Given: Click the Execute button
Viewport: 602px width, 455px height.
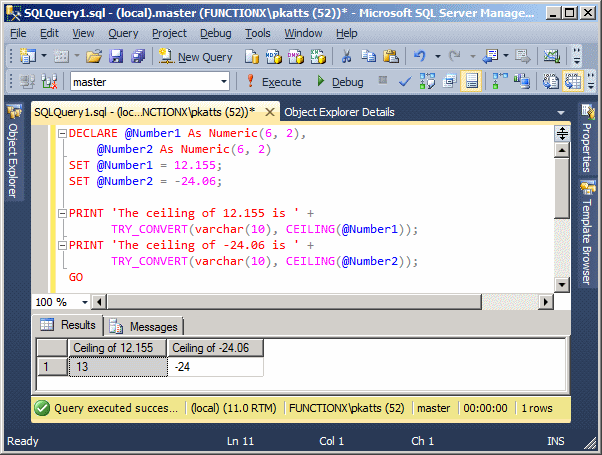Looking at the screenshot, I should (x=273, y=81).
